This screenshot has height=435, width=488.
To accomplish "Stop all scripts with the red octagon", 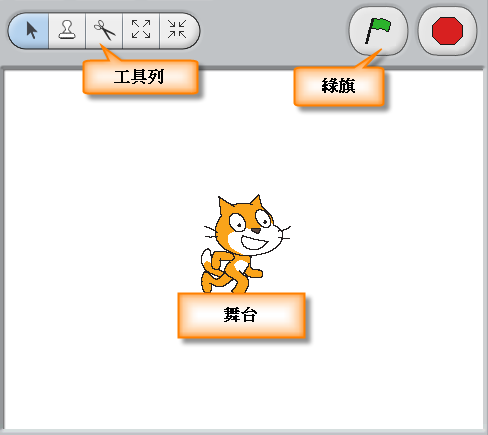I will [x=447, y=31].
